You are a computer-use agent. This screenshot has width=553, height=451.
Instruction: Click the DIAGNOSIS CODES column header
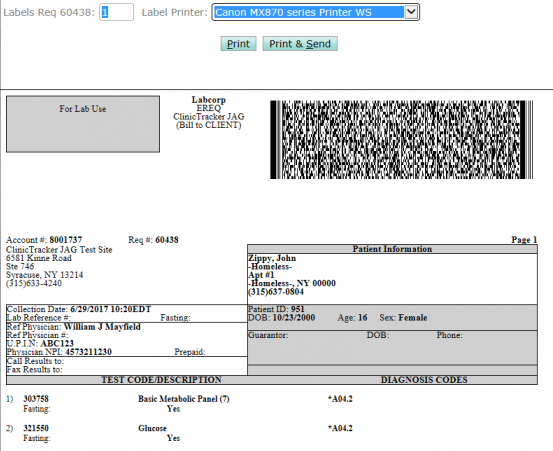click(424, 380)
